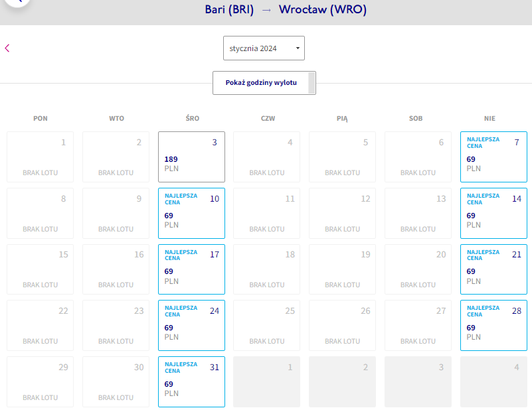The image size is (532, 410).
Task: Choose January 10 at 69 PLN
Action: pos(191,213)
